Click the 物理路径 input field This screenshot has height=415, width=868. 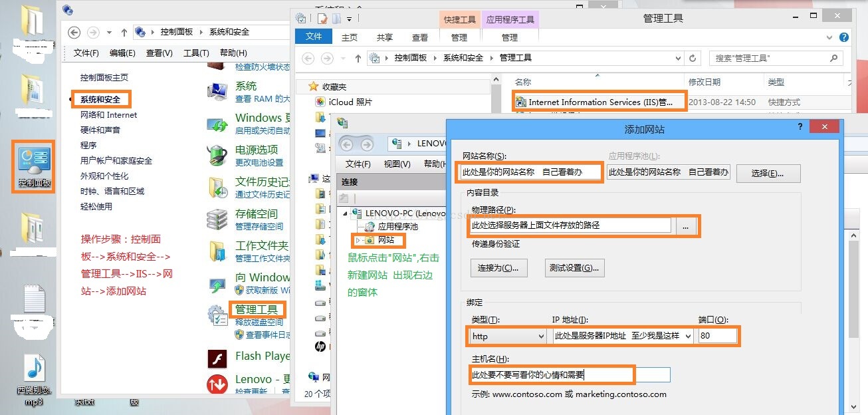pos(571,225)
